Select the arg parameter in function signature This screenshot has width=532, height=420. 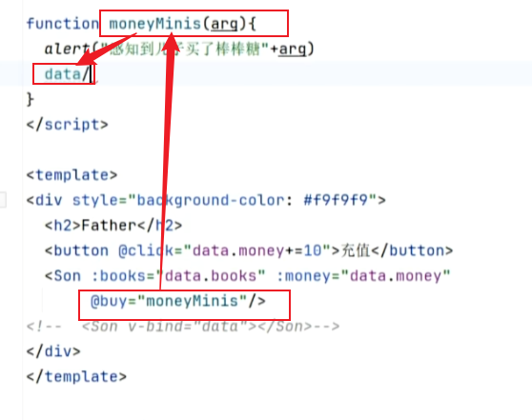point(224,25)
